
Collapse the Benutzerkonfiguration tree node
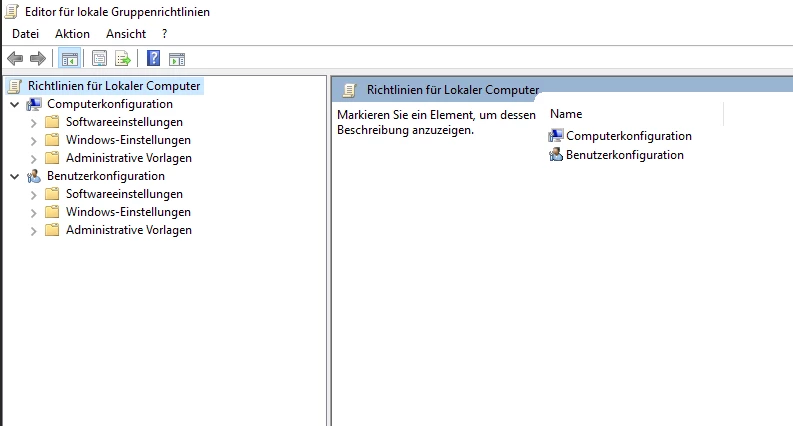pos(14,176)
